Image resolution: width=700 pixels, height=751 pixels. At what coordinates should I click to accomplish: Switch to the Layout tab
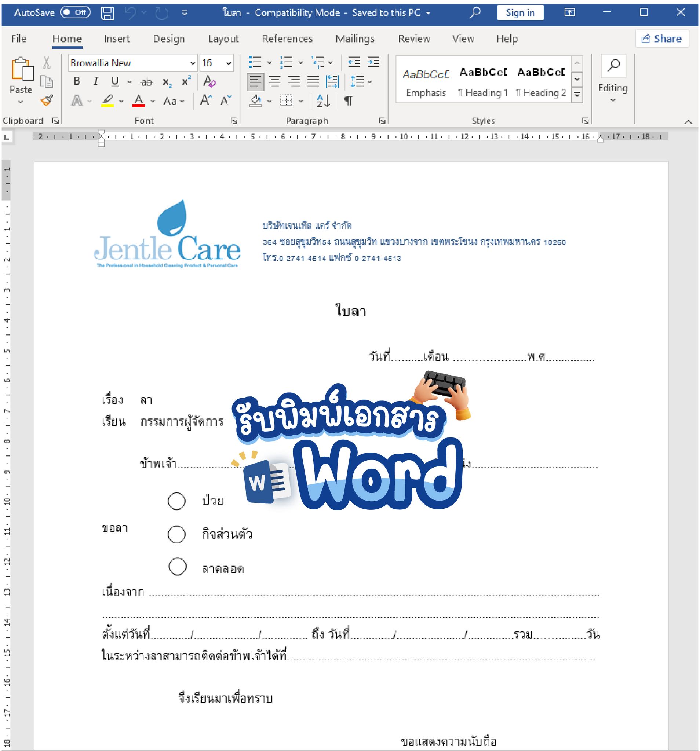point(223,39)
